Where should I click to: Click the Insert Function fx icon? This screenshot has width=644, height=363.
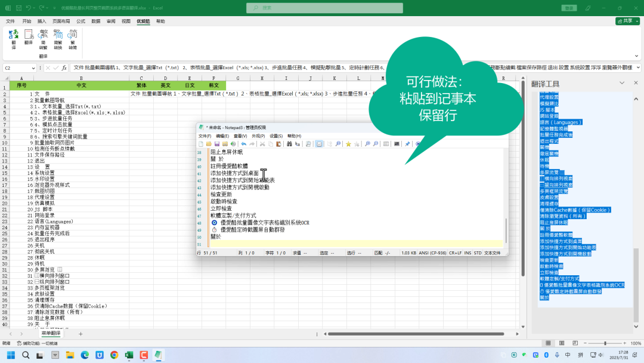64,68
